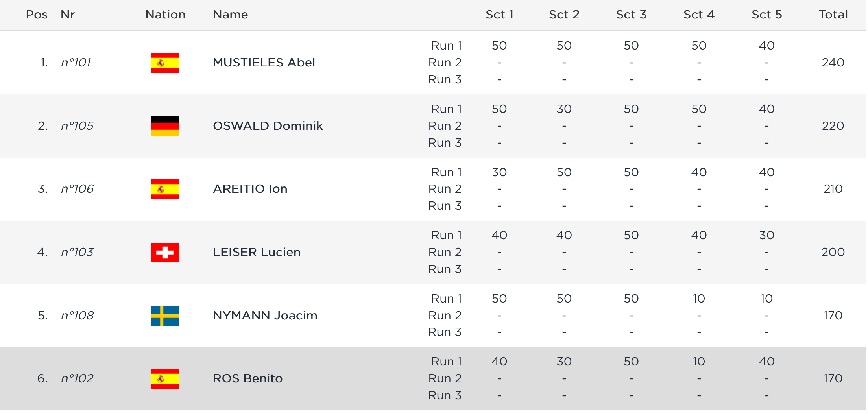This screenshot has width=868, height=417.
Task: Open rider OSWALD Dominik's name
Action: tap(268, 126)
